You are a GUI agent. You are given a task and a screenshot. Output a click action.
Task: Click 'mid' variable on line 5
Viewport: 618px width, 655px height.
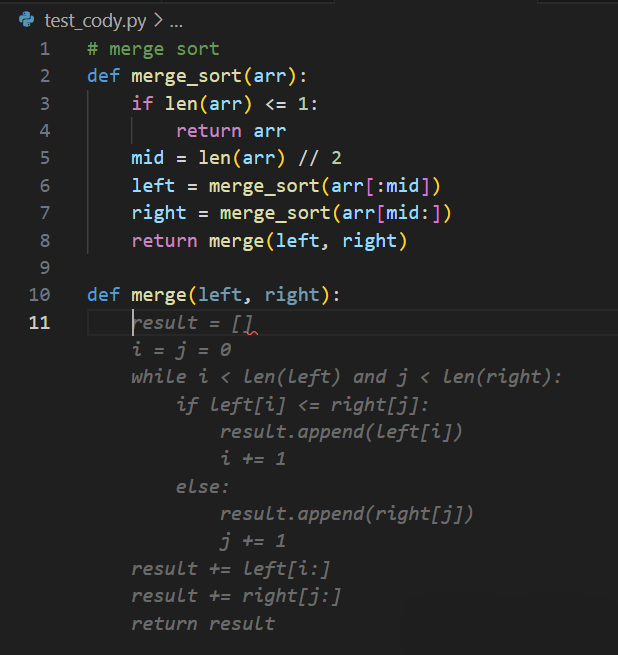(x=148, y=158)
